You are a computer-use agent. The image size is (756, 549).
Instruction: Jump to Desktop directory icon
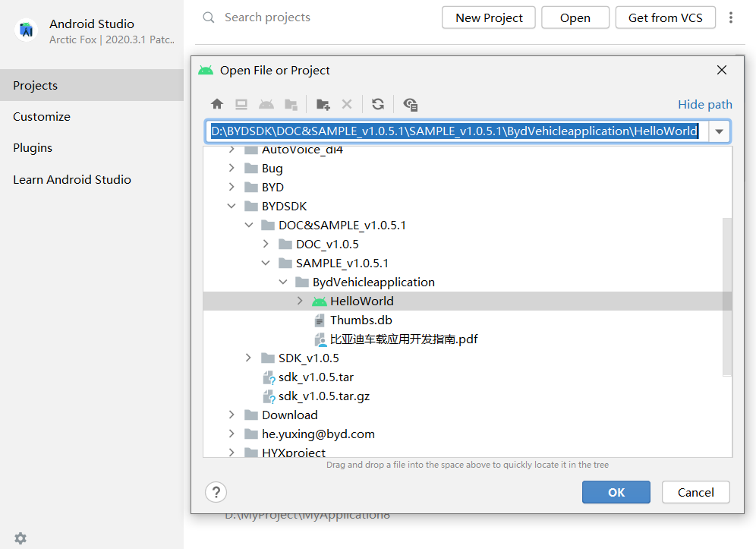pyautogui.click(x=241, y=104)
